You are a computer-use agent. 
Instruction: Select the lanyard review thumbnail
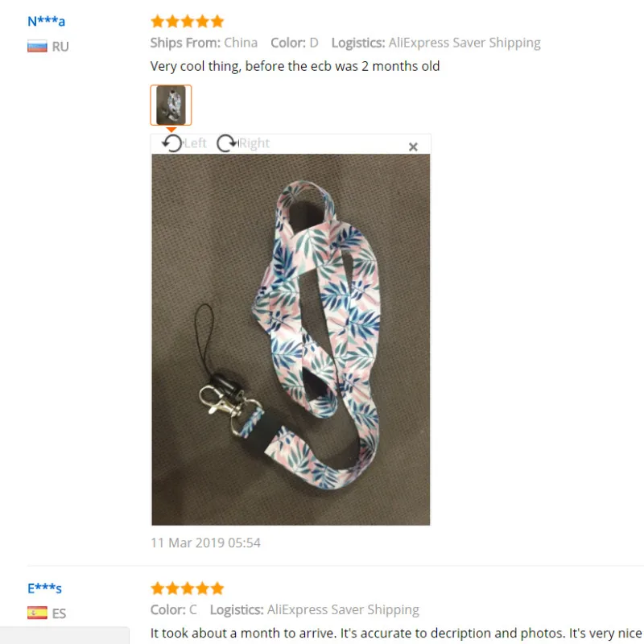pyautogui.click(x=171, y=105)
